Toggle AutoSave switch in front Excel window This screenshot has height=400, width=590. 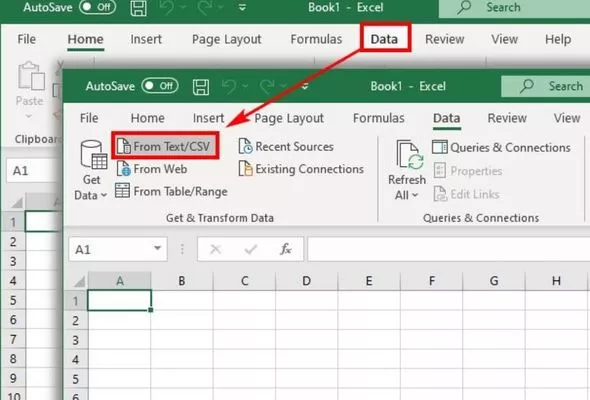(x=160, y=86)
